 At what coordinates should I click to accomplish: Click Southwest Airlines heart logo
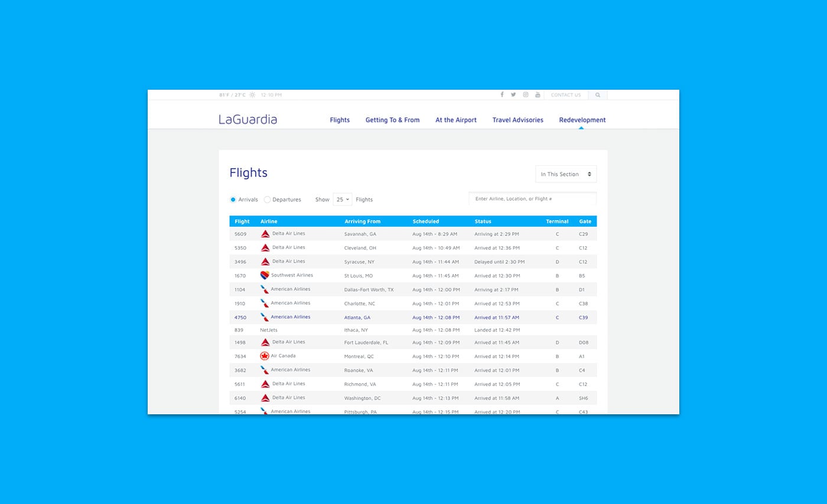(265, 275)
